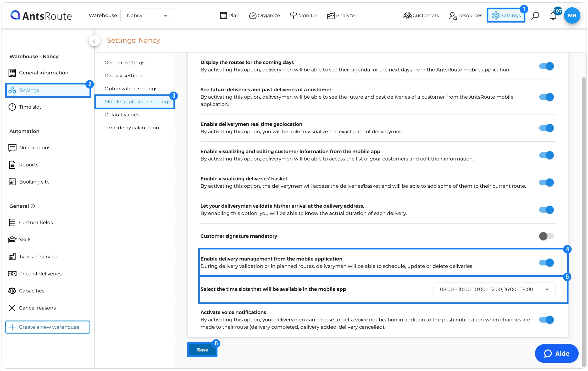Toggle deliveryman arrival validation switch
This screenshot has width=588, height=371.
click(x=546, y=210)
